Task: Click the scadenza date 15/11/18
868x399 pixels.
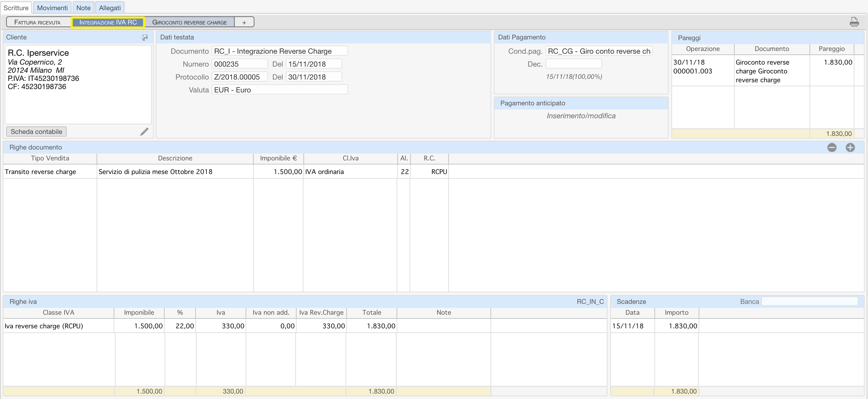Action: click(632, 326)
